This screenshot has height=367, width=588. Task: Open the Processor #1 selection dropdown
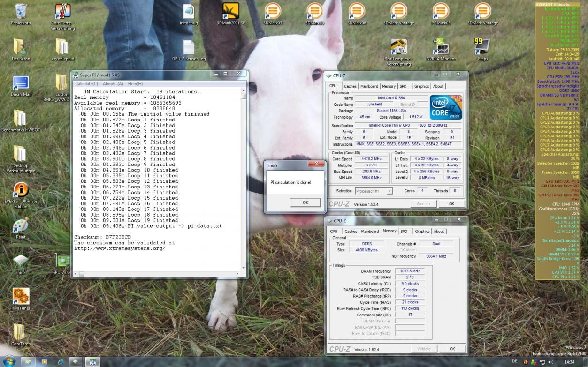tap(374, 191)
